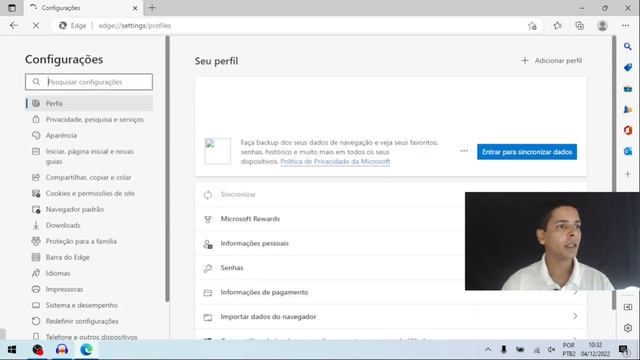This screenshot has height=360, width=640.
Task: Open sidebar settings gear icon
Action: tap(628, 327)
